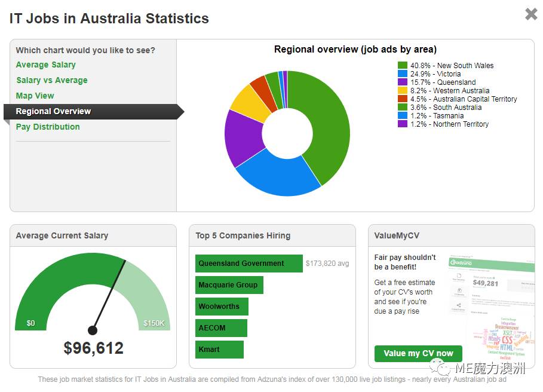Viewport: 543px width, 392px height.
Task: Click the AECOM company bar
Action: coord(221,328)
